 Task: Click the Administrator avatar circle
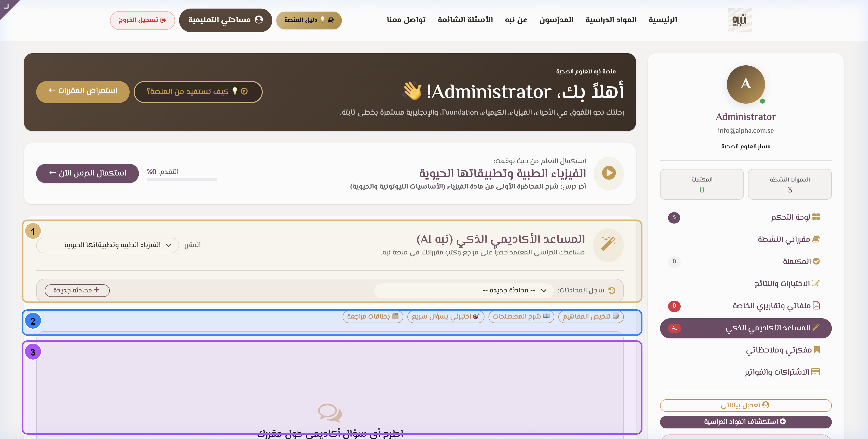pyautogui.click(x=745, y=84)
